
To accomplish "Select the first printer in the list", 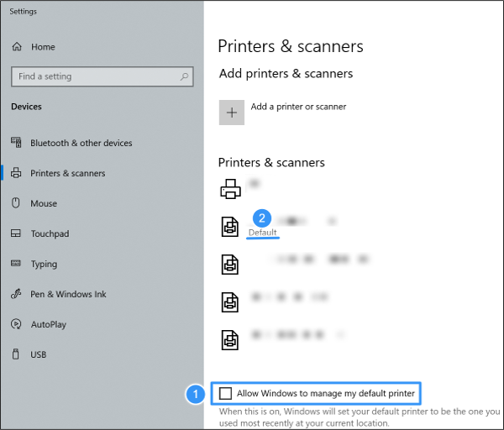I will click(230, 189).
